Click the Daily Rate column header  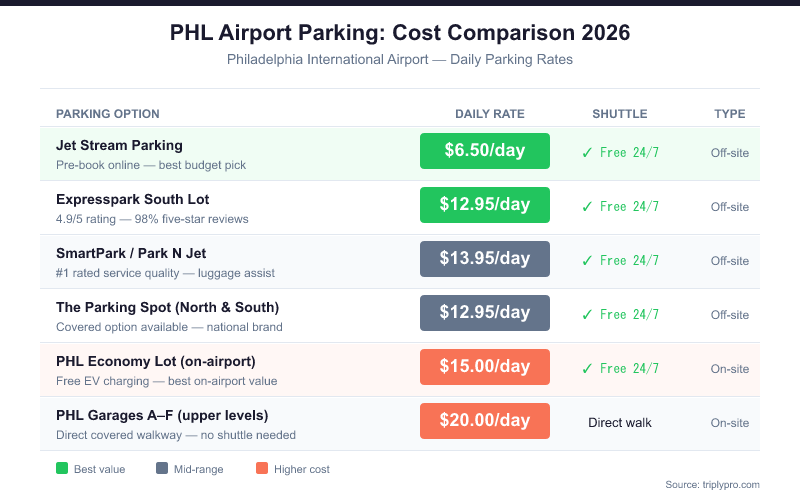point(490,114)
